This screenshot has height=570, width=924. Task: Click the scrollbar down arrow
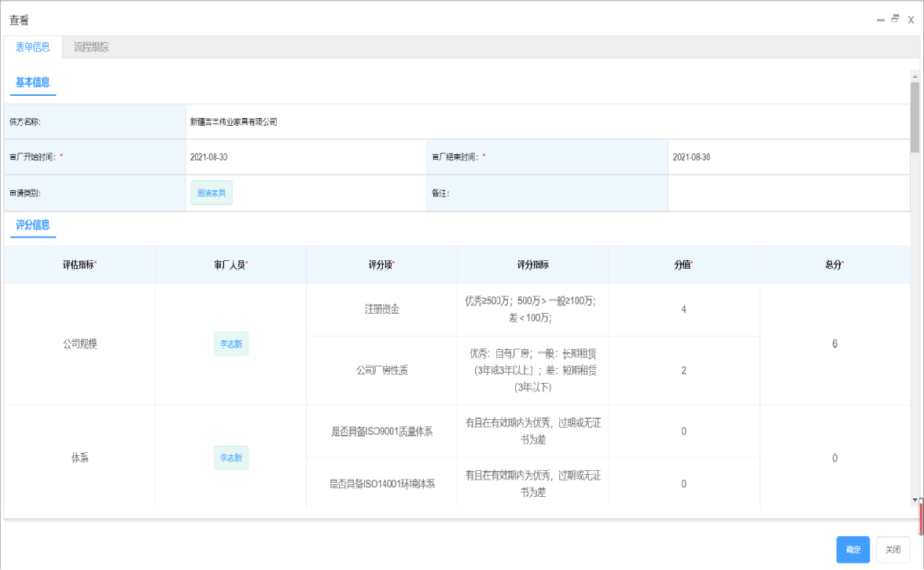pyautogui.click(x=915, y=500)
